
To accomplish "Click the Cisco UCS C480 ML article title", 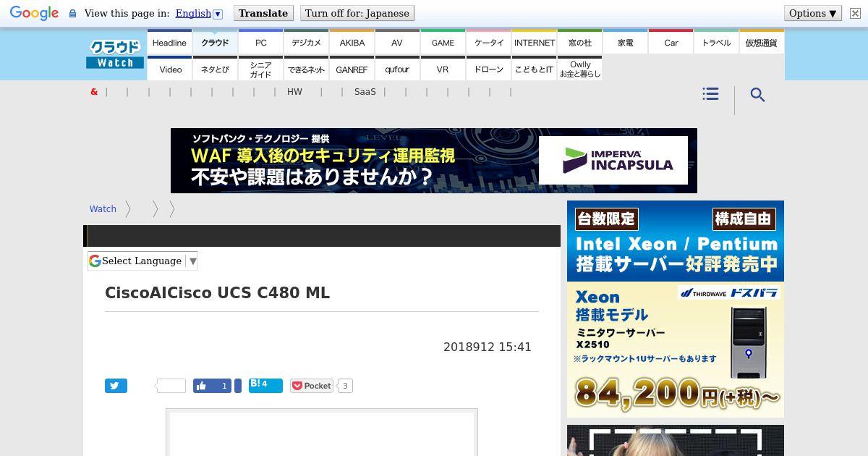I will [x=217, y=292].
